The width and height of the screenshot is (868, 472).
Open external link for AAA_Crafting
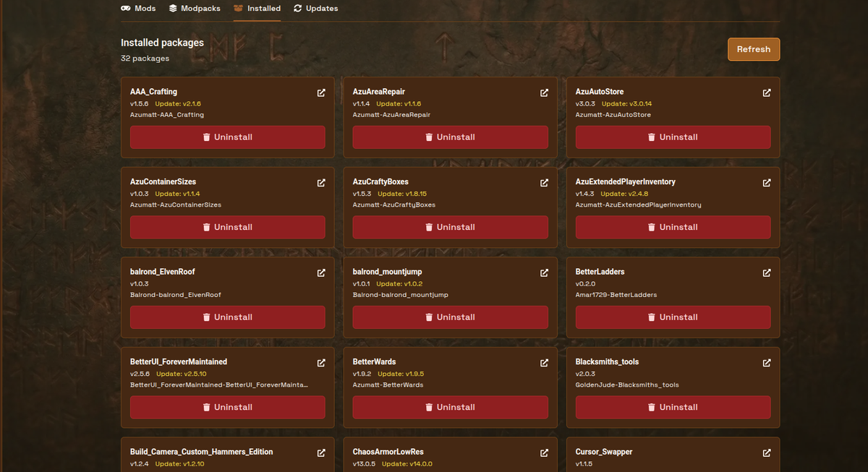(x=321, y=93)
